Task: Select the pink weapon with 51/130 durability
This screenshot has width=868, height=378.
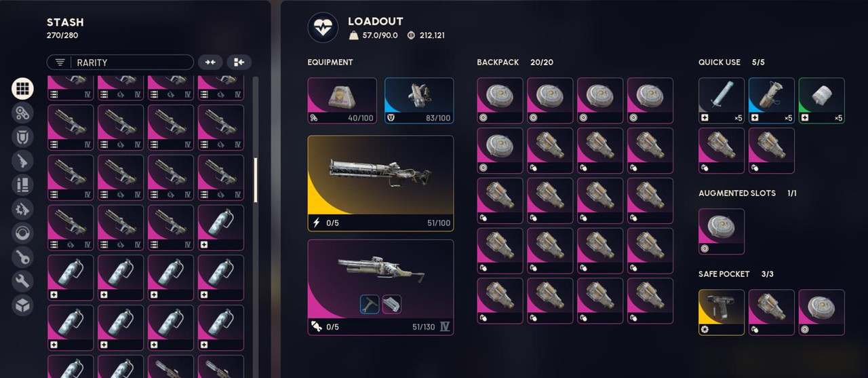Action: point(380,287)
